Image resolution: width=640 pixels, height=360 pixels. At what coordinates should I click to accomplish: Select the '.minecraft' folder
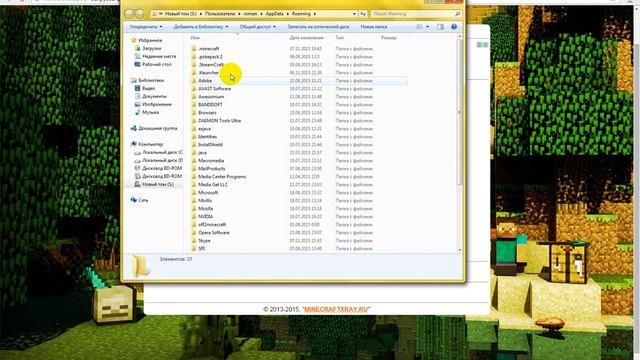point(209,49)
